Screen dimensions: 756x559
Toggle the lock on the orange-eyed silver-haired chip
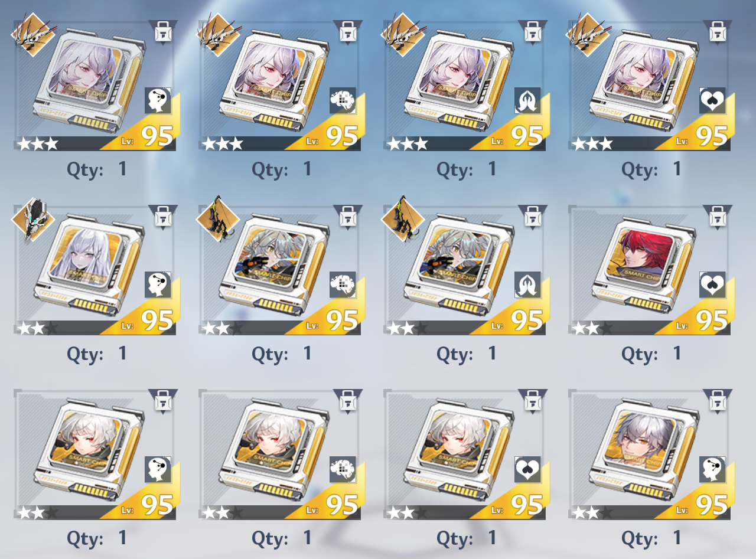coord(718,401)
